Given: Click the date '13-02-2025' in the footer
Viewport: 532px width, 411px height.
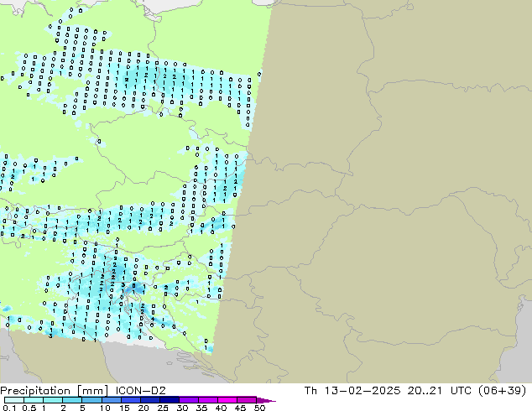Looking at the screenshot, I should tap(362, 391).
